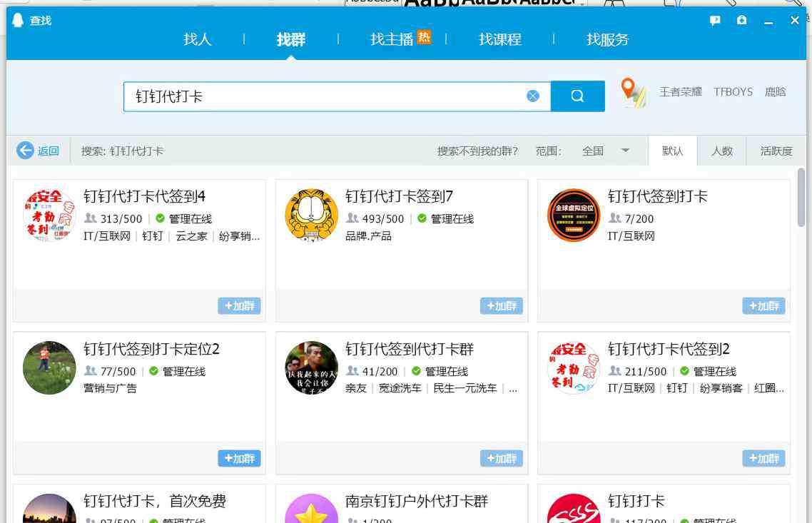Expand the 范围 全国 dropdown
This screenshot has width=812, height=523.
point(605,151)
